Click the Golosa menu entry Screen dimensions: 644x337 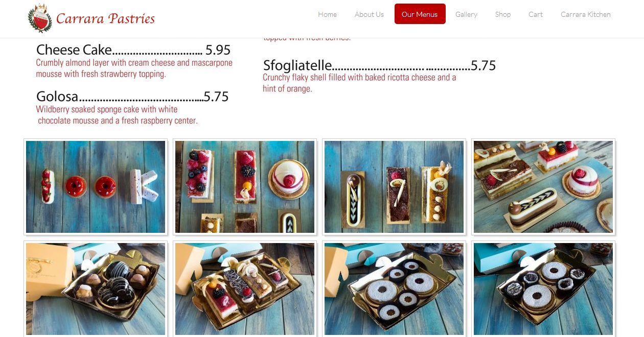coord(132,97)
